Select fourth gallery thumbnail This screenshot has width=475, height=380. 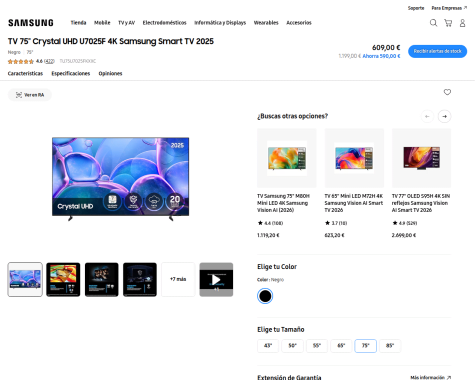pyautogui.click(x=140, y=279)
